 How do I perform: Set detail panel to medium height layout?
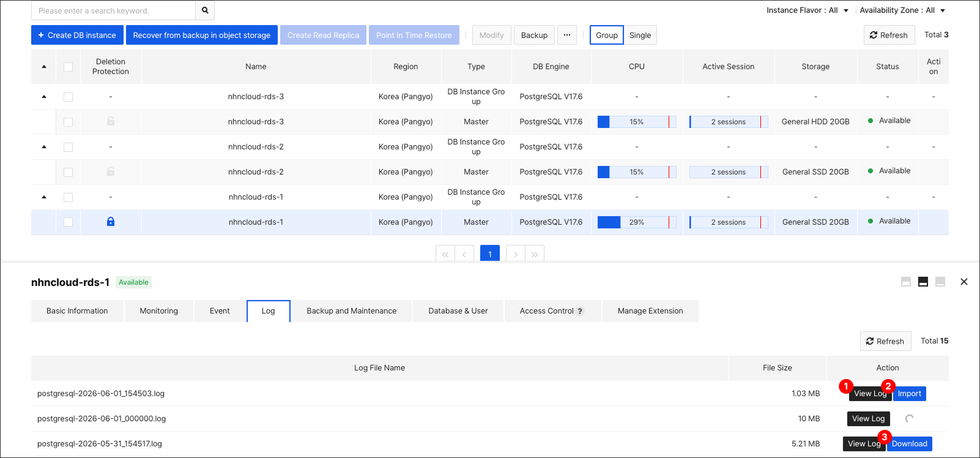point(923,282)
